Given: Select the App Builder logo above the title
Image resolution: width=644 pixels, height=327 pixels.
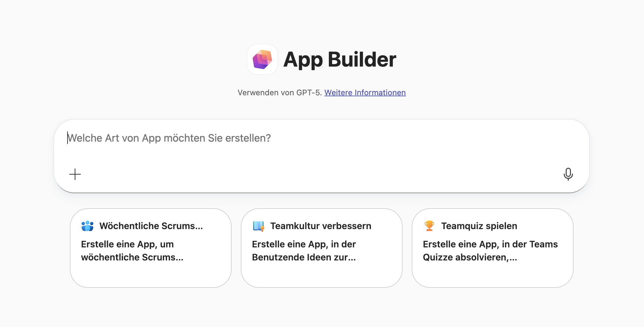Looking at the screenshot, I should pos(262,59).
